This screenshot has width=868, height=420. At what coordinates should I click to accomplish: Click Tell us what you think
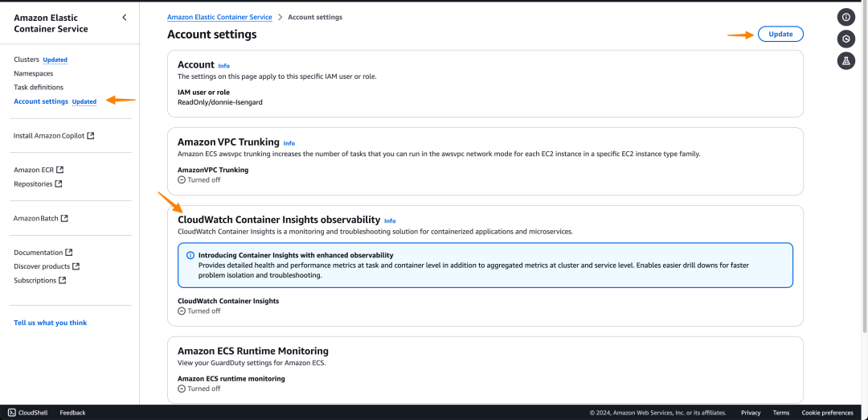point(51,323)
